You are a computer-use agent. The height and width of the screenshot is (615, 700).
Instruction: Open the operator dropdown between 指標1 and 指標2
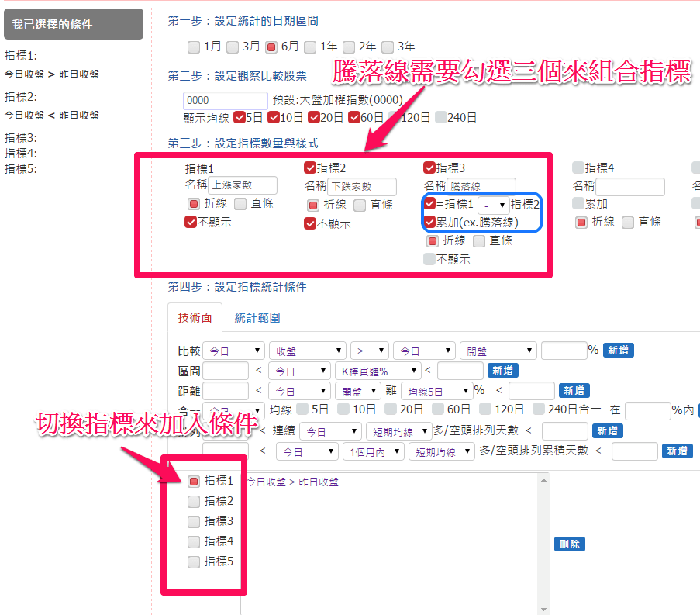coord(493,205)
